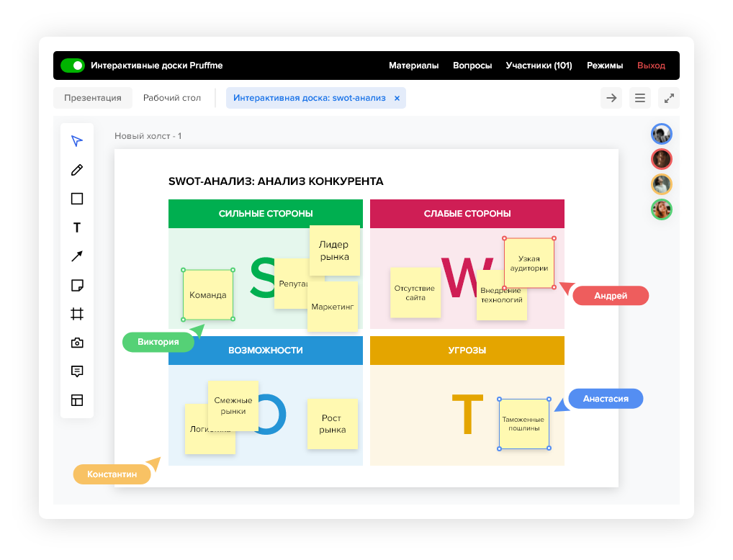Add a sticky note tool
733x560 pixels.
(x=77, y=286)
